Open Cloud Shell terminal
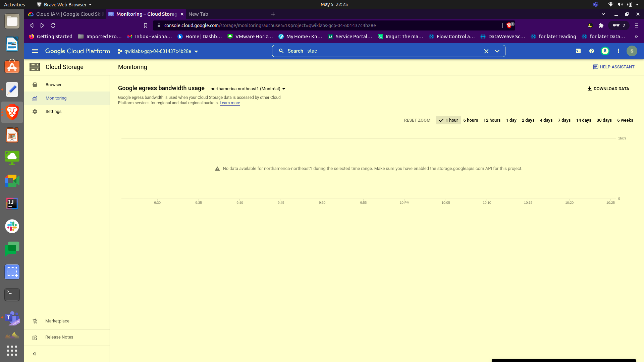 coord(578,51)
